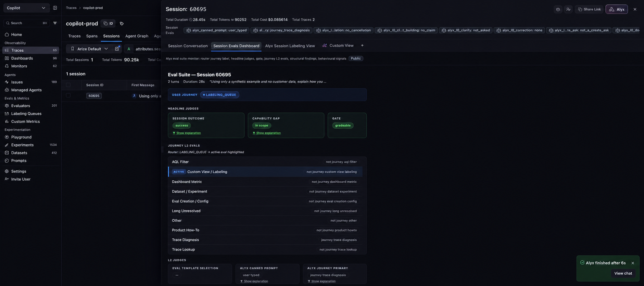
Task: Open the Copilot space dropdown
Action: [26, 8]
